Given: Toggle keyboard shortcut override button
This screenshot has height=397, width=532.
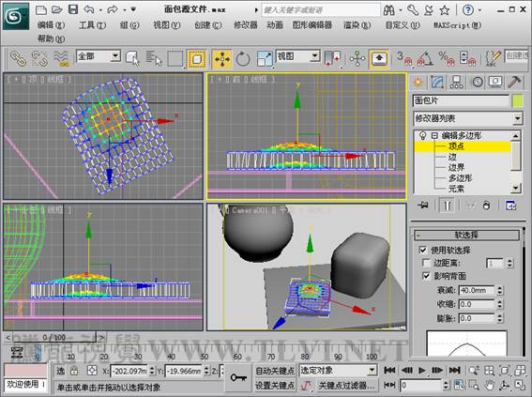Looking at the screenshot, I should [379, 59].
